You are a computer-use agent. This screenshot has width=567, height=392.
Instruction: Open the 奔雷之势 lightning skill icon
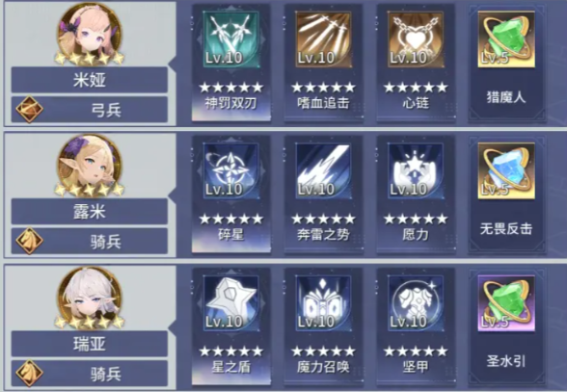323,170
